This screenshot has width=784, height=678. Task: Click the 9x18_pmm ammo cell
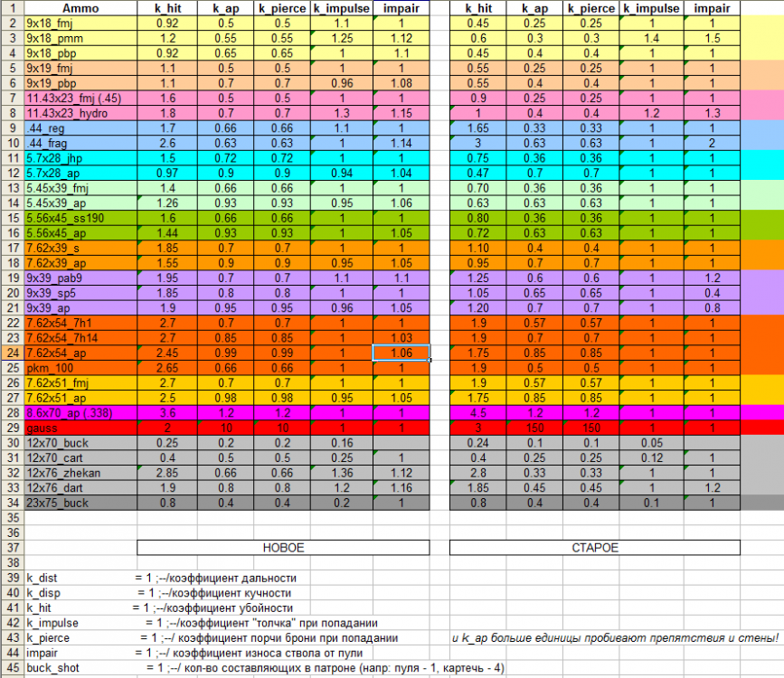click(x=80, y=38)
